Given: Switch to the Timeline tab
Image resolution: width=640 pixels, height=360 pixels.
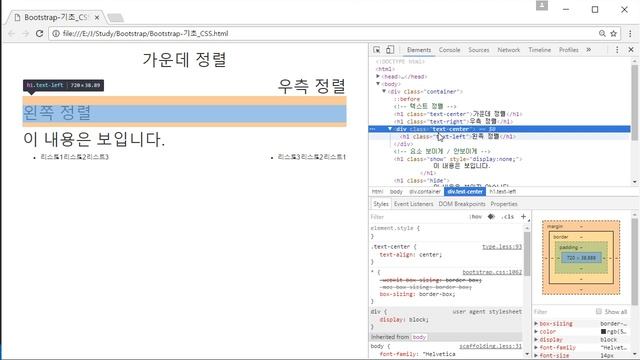Looking at the screenshot, I should coord(540,50).
